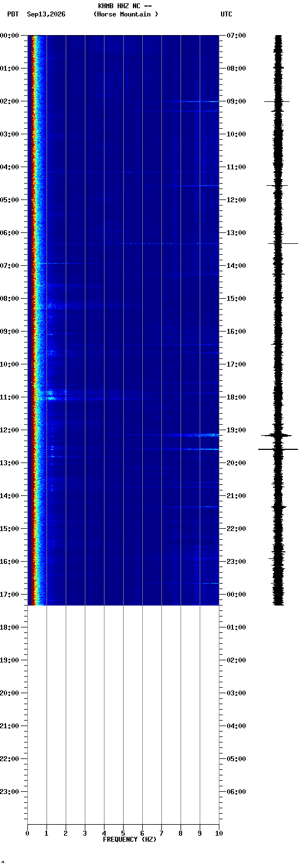Click the station title 'KHMB HHZ NC --'

point(125,6)
